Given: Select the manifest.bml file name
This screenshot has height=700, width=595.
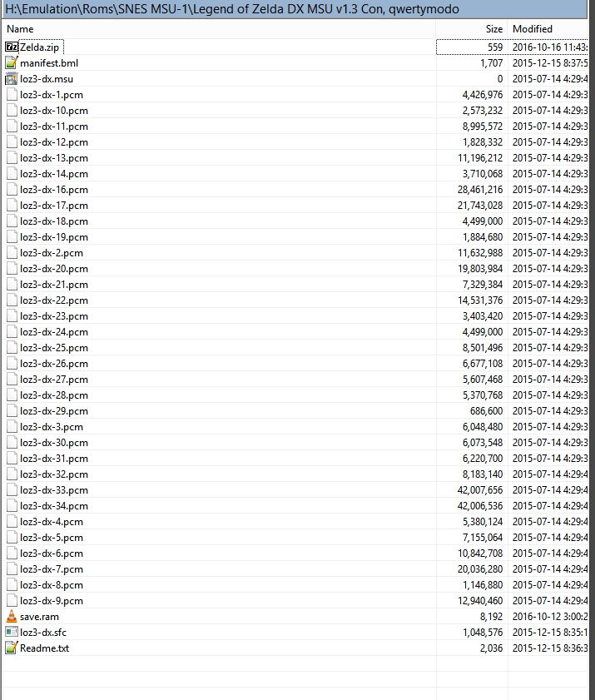Looking at the screenshot, I should click(x=49, y=63).
